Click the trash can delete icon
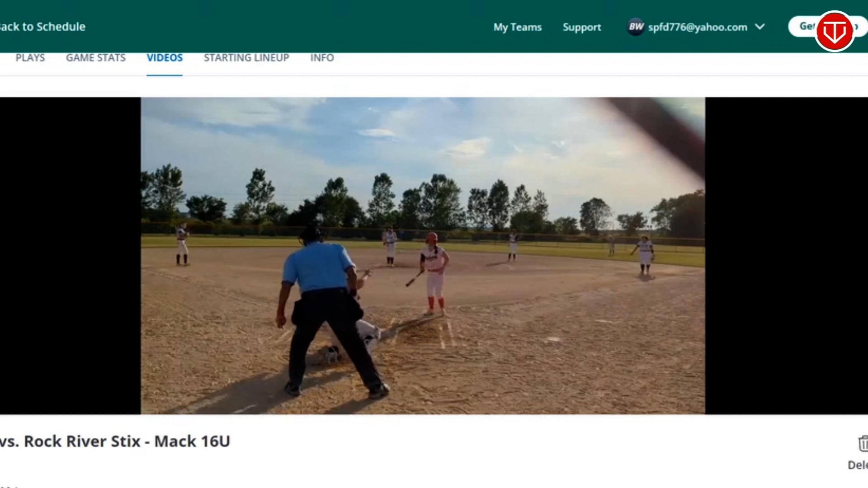The image size is (868, 488). tap(863, 444)
